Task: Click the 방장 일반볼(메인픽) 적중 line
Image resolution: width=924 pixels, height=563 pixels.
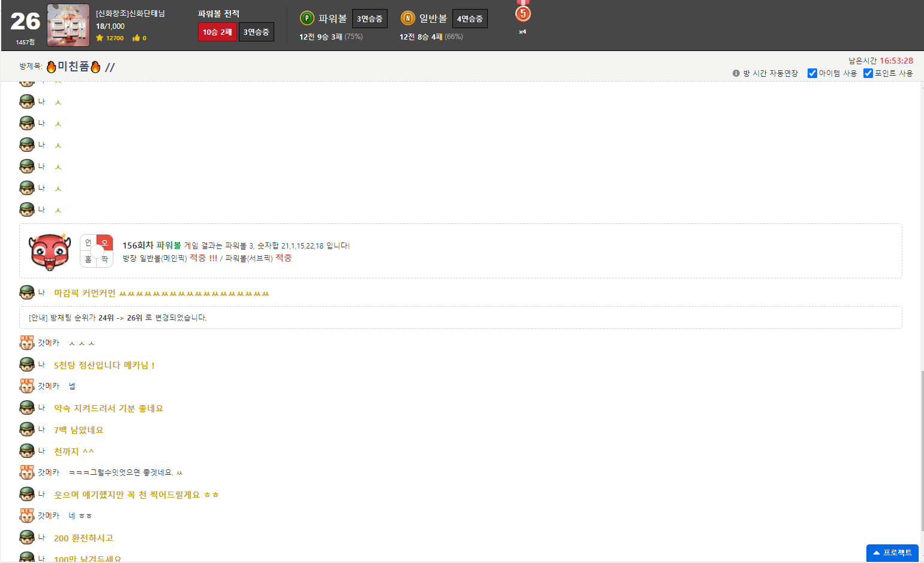Action: [x=207, y=258]
